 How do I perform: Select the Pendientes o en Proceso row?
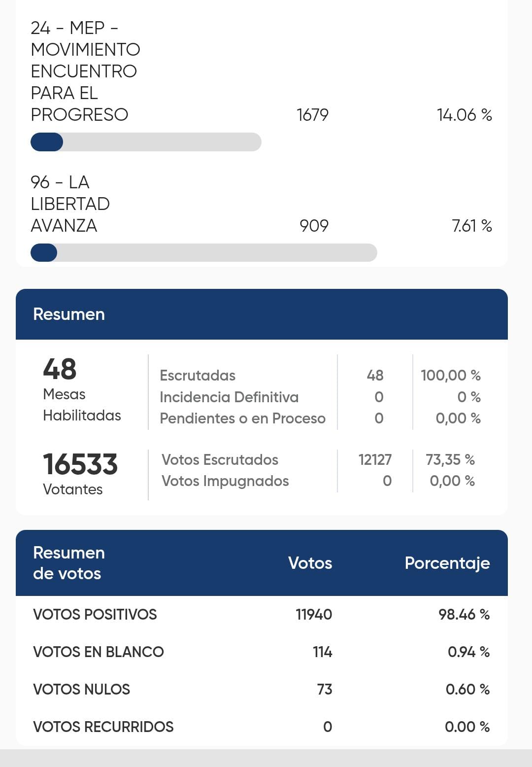(320, 418)
